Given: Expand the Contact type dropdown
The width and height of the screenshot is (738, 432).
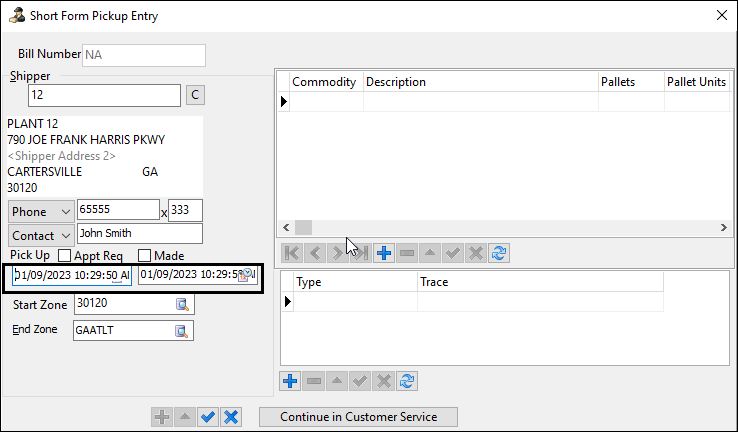Looking at the screenshot, I should 66,234.
